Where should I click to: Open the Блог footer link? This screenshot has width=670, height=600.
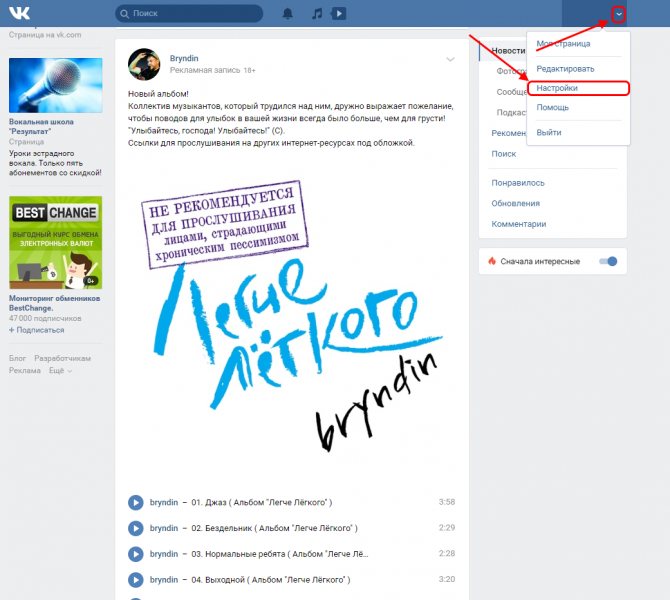click(18, 358)
